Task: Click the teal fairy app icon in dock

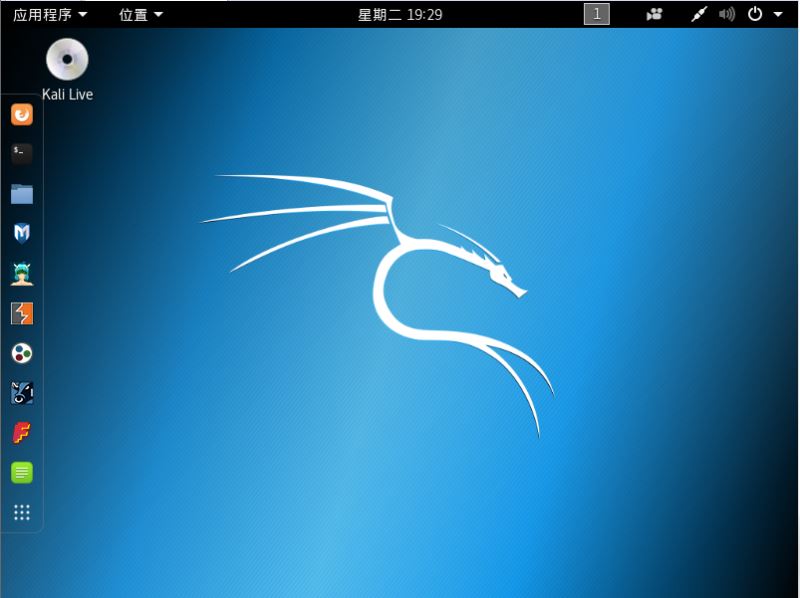Action: [22, 272]
